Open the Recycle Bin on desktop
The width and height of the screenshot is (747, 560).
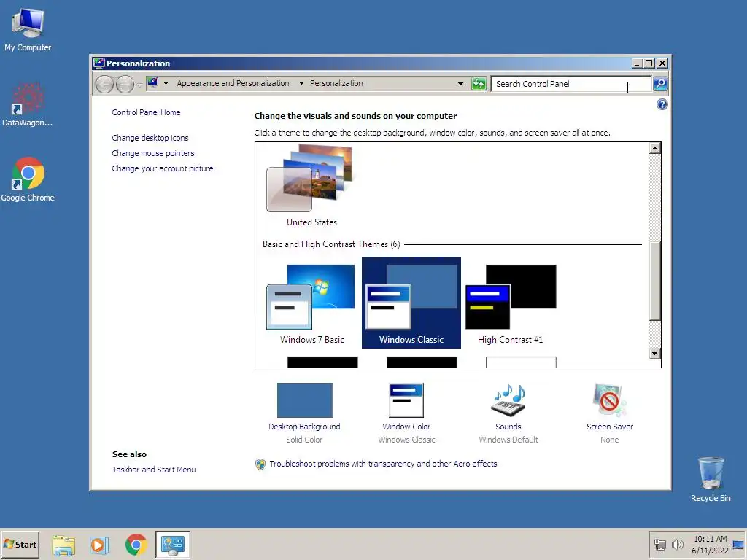point(711,479)
